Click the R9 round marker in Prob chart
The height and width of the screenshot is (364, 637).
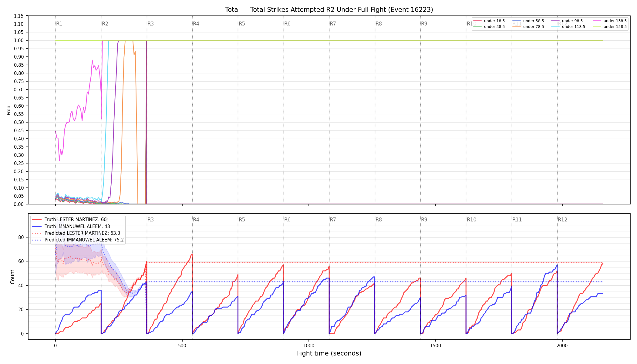pos(424,24)
